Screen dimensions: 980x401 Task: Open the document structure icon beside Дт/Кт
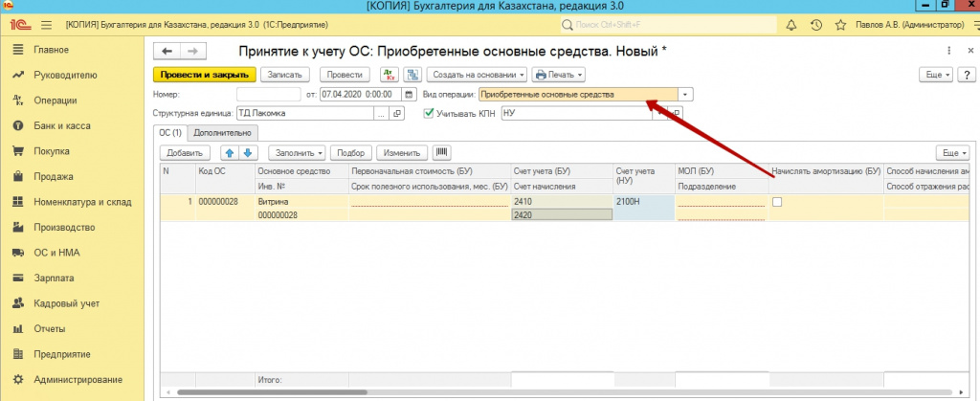tap(412, 75)
